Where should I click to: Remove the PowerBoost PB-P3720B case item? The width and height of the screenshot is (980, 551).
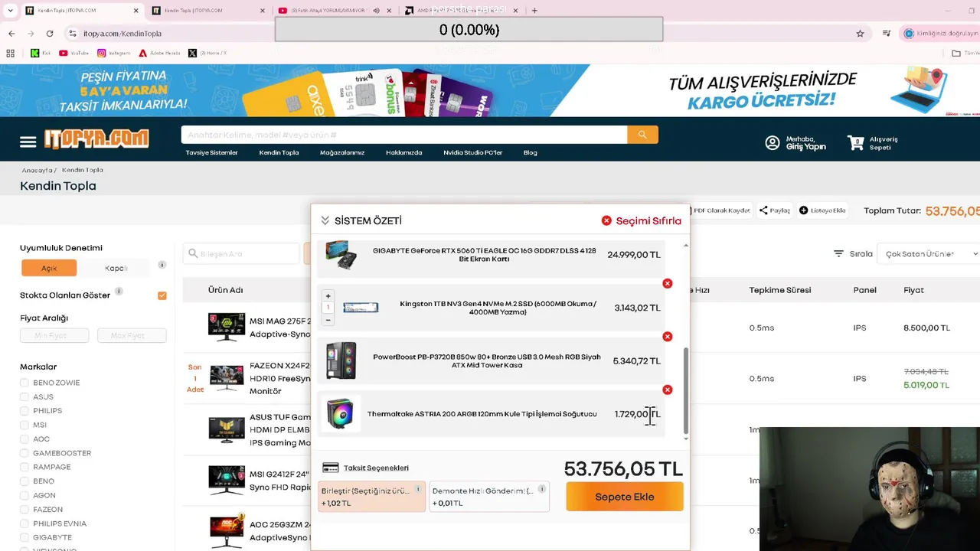click(x=668, y=337)
